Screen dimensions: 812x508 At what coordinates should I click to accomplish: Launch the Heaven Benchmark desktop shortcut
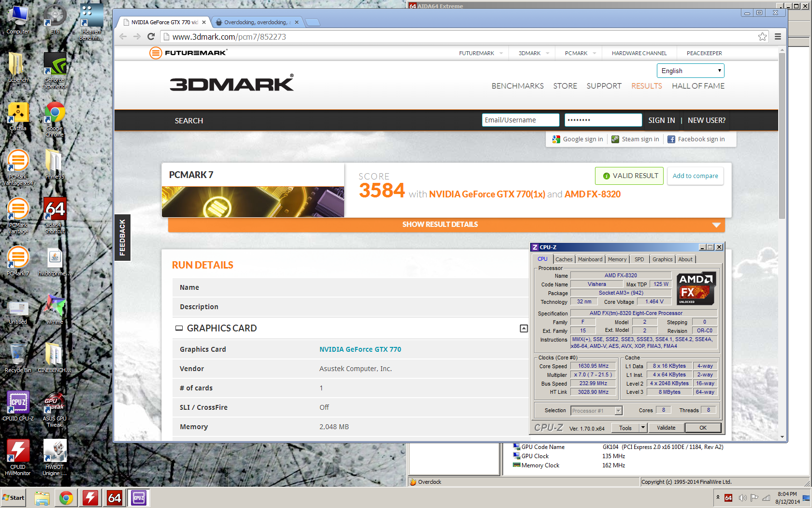tap(91, 22)
